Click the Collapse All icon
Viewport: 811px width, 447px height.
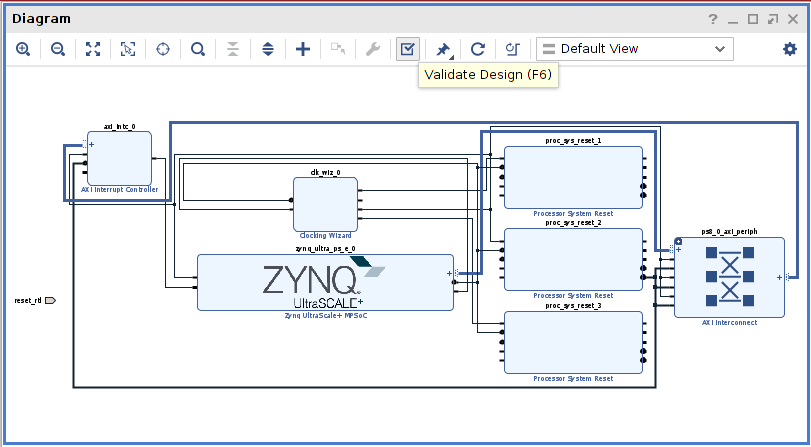tap(233, 49)
